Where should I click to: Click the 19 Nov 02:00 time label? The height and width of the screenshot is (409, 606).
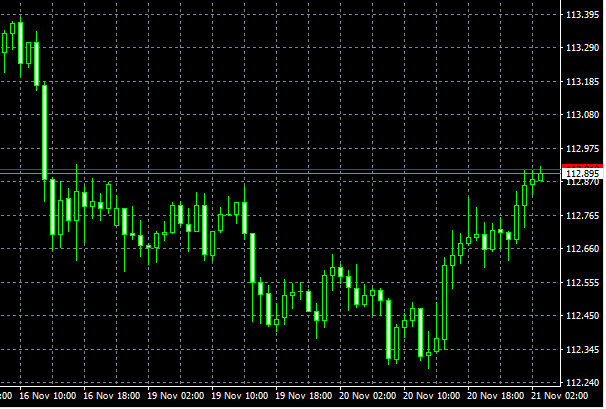tap(176, 396)
